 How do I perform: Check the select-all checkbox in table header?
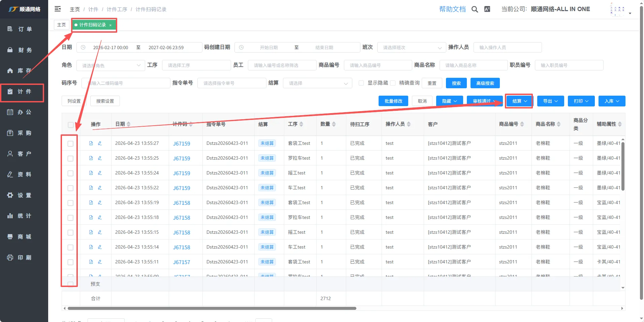[x=71, y=125]
